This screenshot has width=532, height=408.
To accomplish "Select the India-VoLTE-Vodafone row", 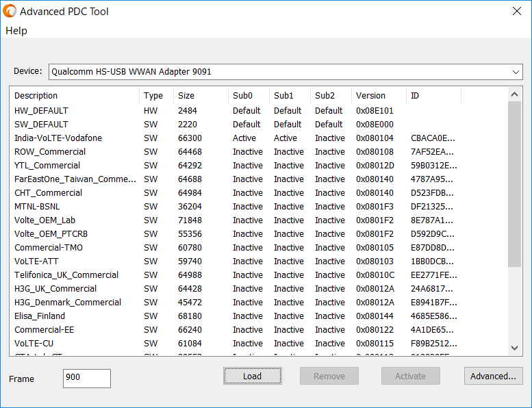I will (58, 138).
